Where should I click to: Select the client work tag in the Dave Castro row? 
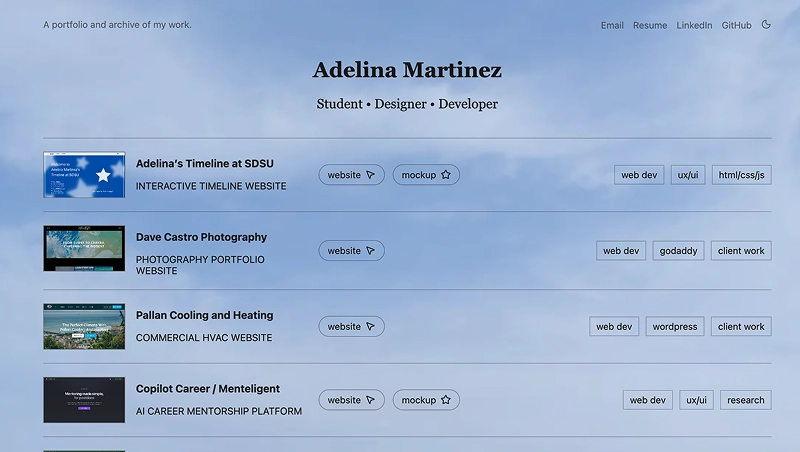coord(741,250)
